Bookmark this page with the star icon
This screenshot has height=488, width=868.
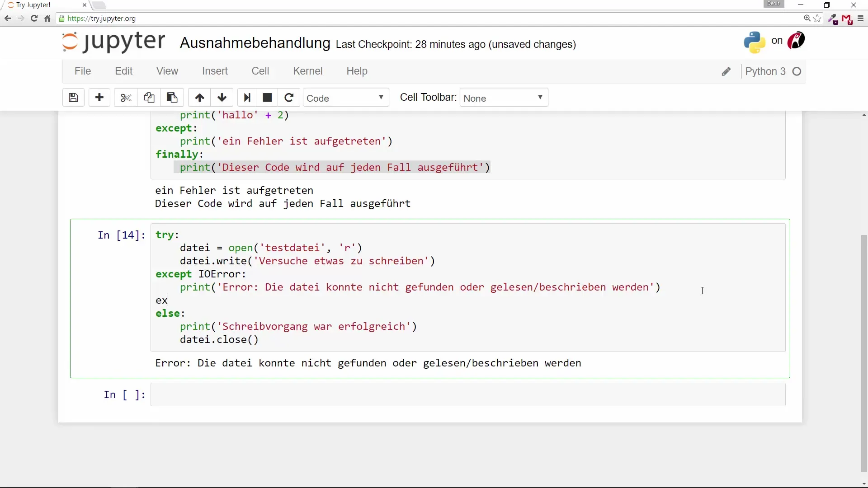(x=817, y=19)
